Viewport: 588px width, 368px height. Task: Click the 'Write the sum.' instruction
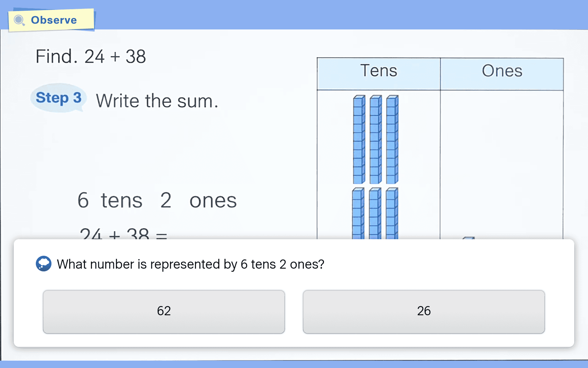(x=157, y=101)
